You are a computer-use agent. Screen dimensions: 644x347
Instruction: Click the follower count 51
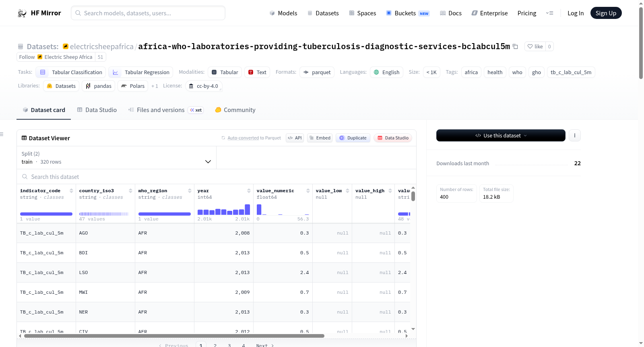(101, 57)
